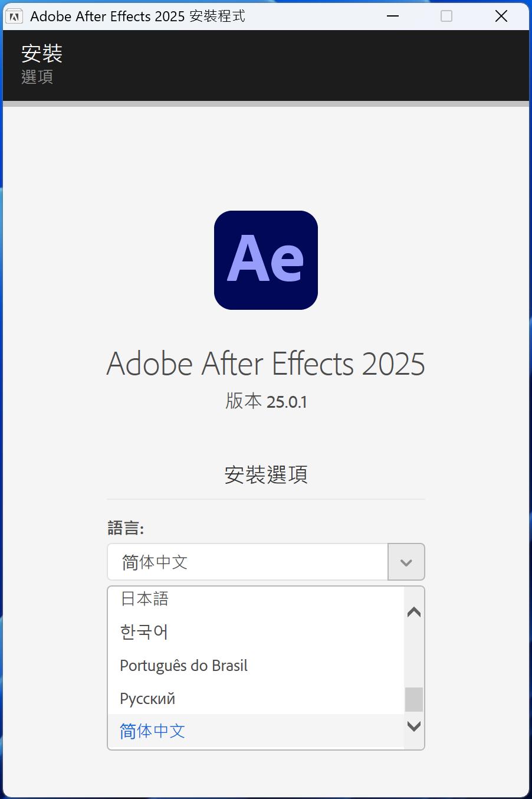Choose 한국어 in the language list
The width and height of the screenshot is (532, 799).
point(145,632)
